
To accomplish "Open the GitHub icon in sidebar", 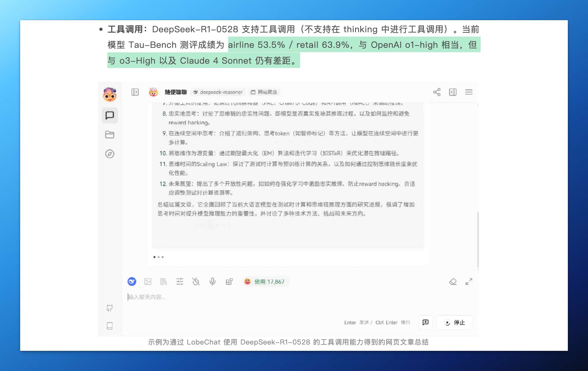I will pos(110,308).
